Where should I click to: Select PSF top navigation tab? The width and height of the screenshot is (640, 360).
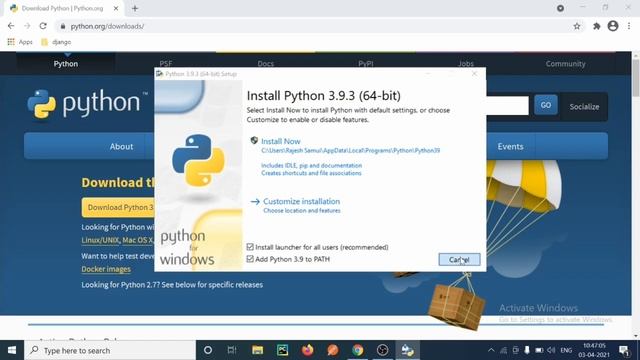[x=166, y=64]
